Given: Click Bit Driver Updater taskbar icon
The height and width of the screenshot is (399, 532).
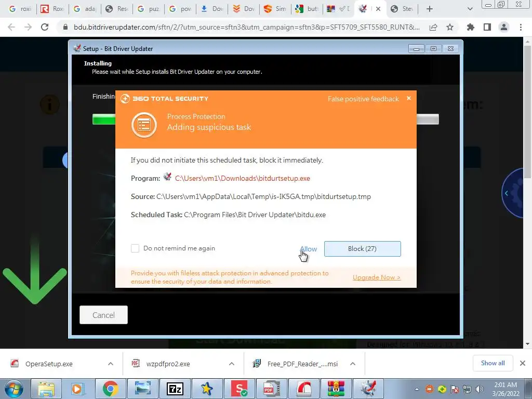Looking at the screenshot, I should [x=368, y=389].
